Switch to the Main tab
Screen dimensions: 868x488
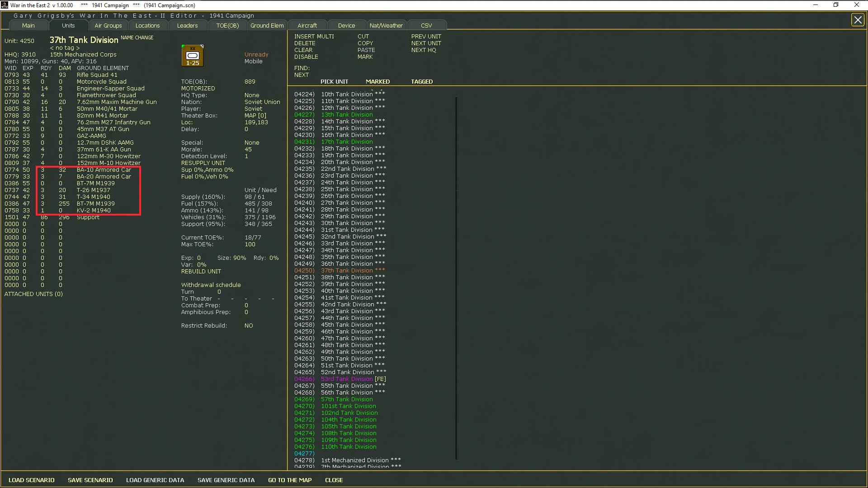tap(28, 26)
